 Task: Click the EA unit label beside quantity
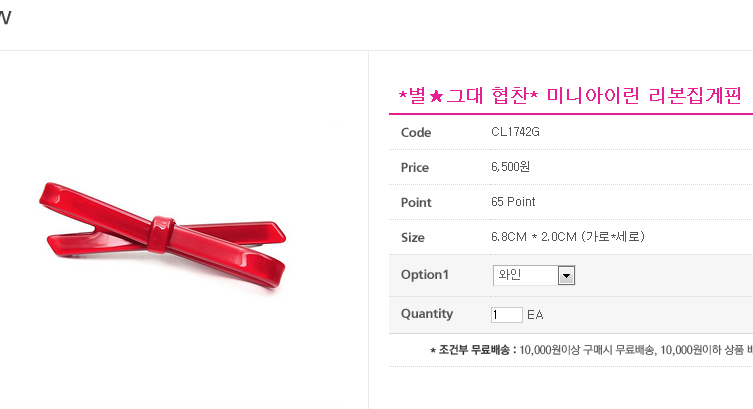[x=535, y=315]
